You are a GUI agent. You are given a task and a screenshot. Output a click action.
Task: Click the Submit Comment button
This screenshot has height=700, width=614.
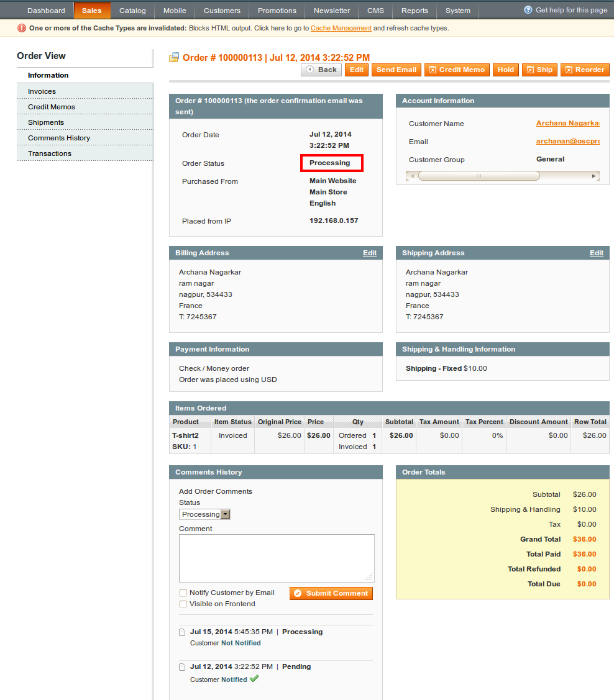331,593
